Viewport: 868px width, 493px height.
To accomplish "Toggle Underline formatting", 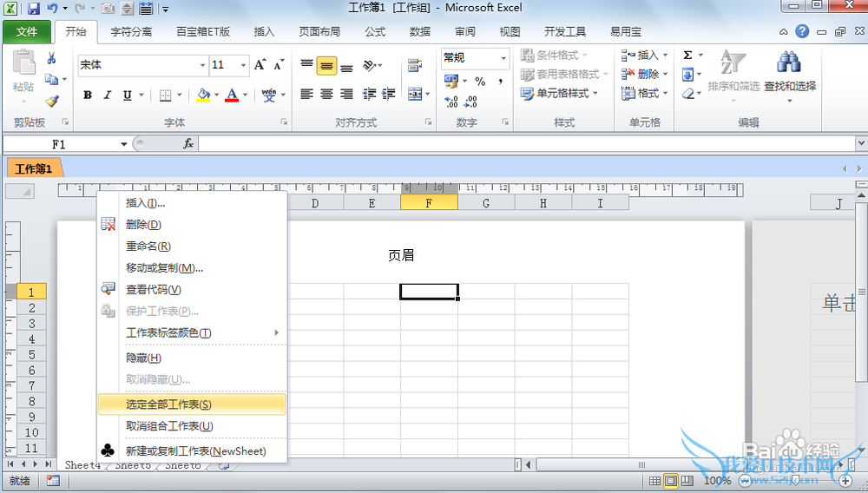I will 128,95.
